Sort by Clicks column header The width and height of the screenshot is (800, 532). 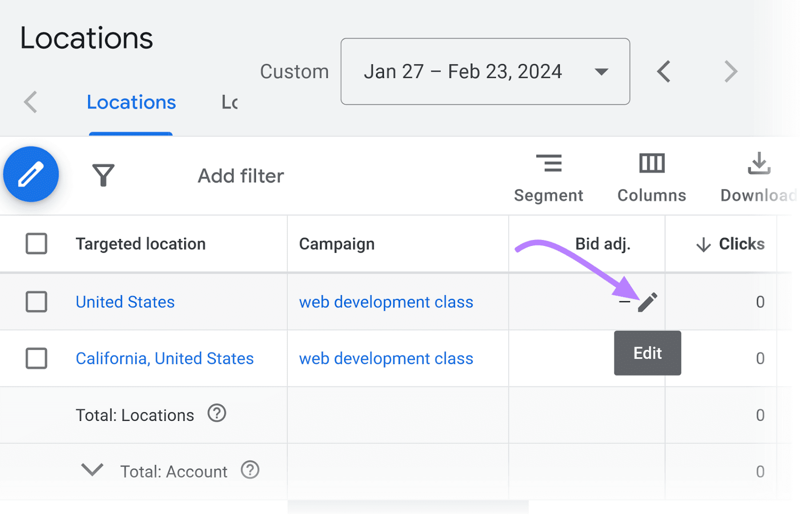[x=741, y=244]
